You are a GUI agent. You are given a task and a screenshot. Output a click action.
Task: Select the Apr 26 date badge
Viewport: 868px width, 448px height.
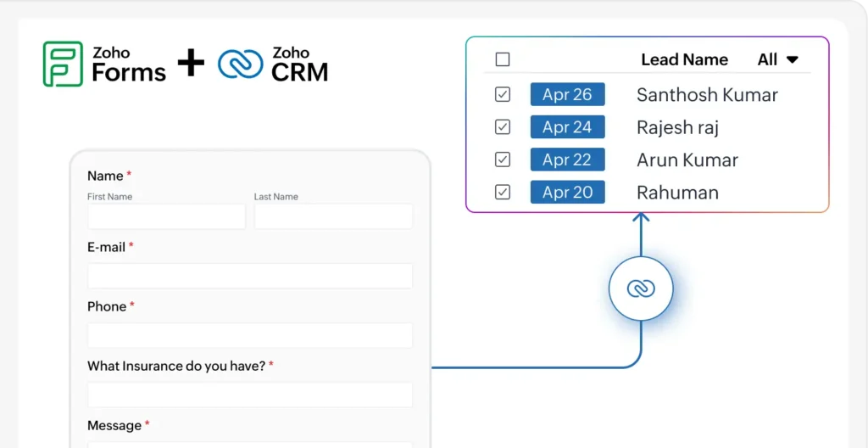pyautogui.click(x=567, y=94)
